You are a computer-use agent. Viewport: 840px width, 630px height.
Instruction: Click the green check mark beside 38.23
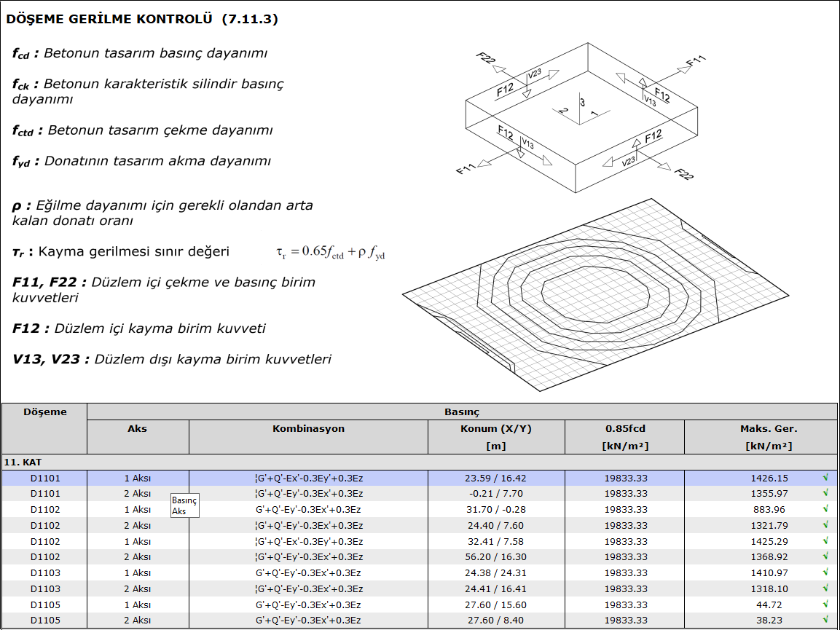(825, 621)
